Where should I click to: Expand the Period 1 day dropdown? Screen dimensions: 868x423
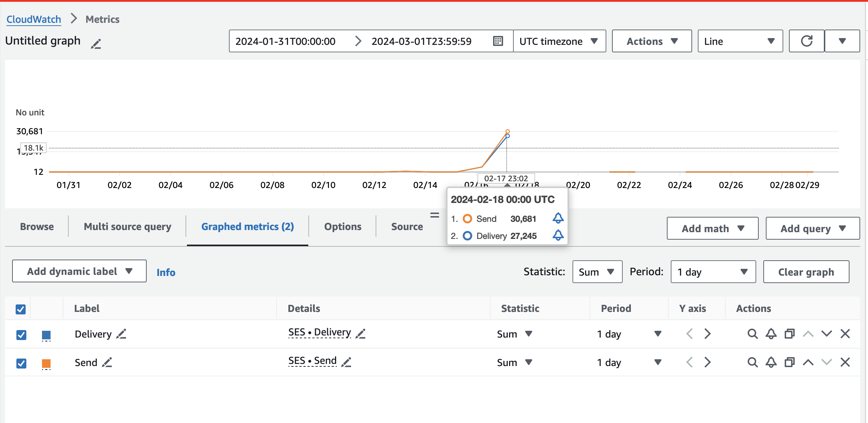click(713, 272)
